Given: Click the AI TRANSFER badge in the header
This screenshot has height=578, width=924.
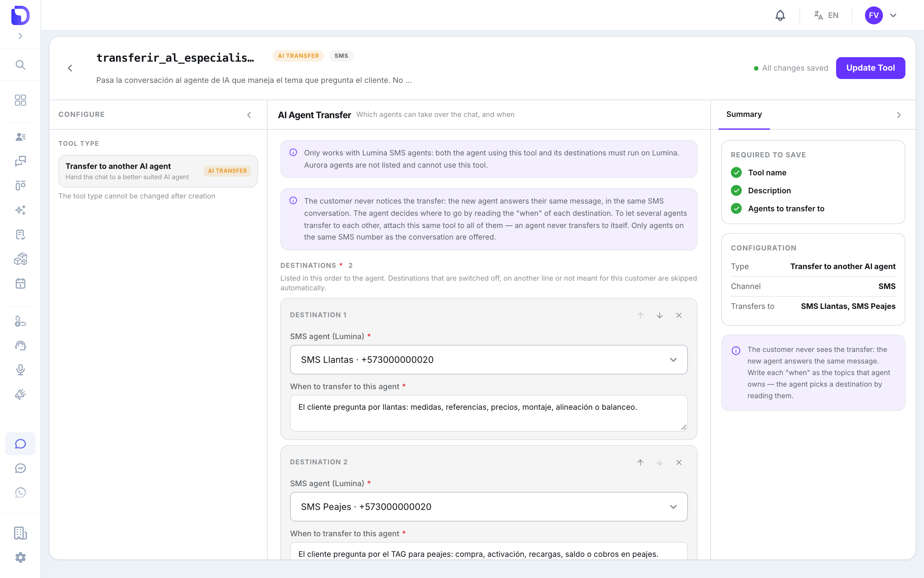Looking at the screenshot, I should [x=298, y=56].
